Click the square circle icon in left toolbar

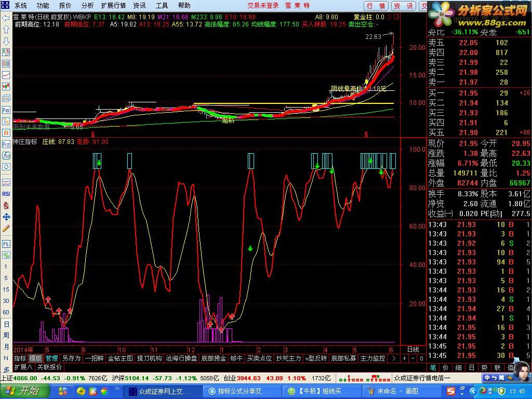[x=6, y=167]
